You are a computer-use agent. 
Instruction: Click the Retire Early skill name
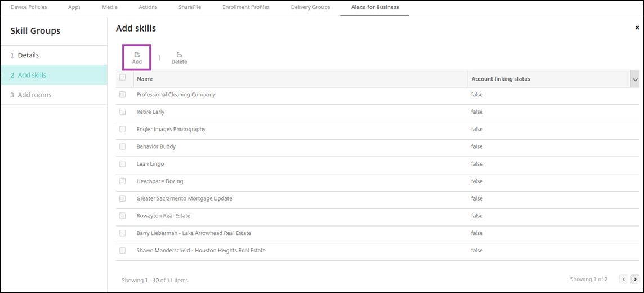(x=150, y=112)
